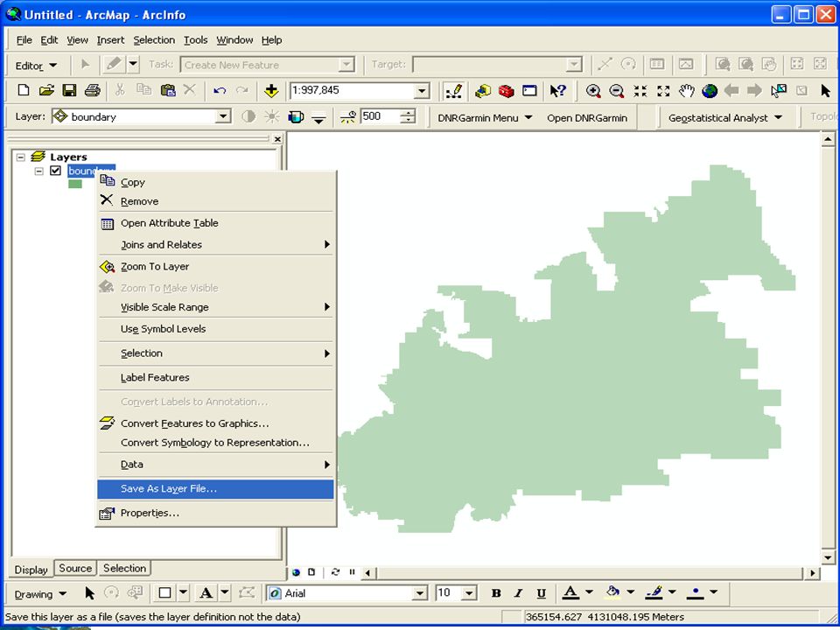Click the yellow Add Data icon

tap(271, 90)
